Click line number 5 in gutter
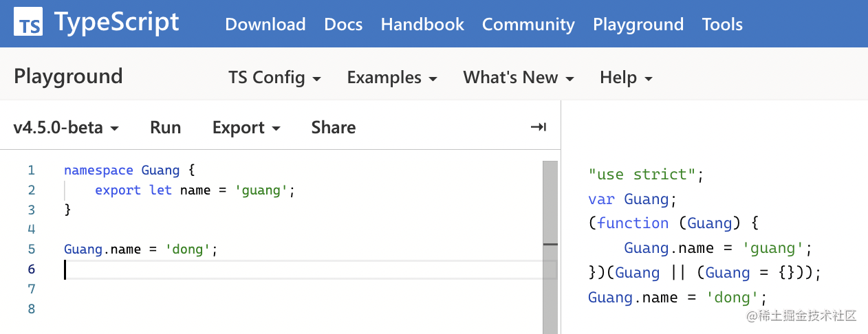This screenshot has width=868, height=334. [x=32, y=249]
